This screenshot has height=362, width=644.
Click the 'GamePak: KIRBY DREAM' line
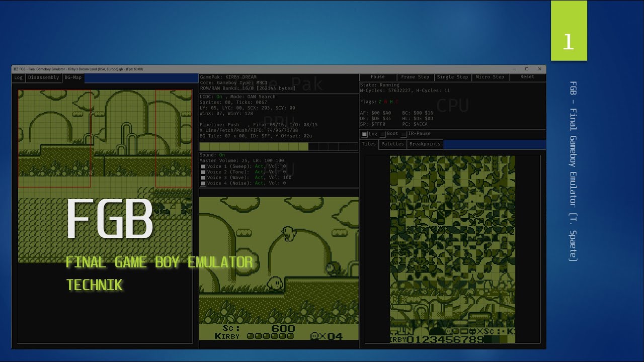point(228,77)
